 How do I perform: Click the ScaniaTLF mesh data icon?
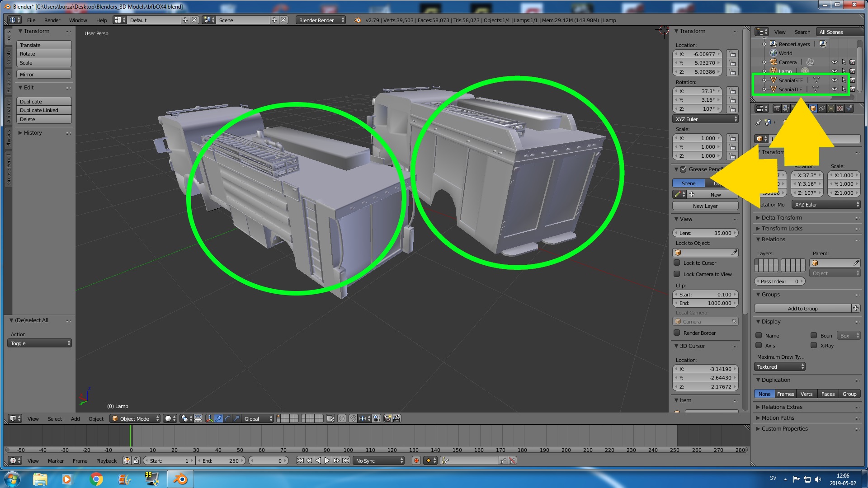pos(815,89)
